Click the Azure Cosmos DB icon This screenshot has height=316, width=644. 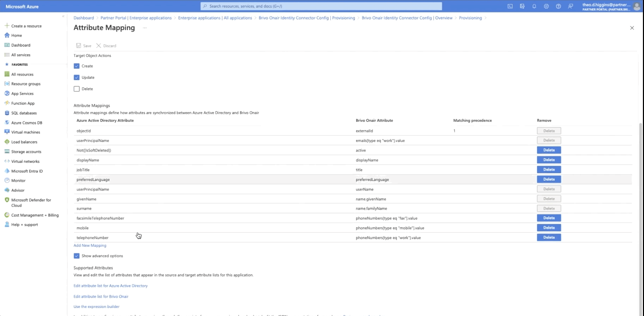[7, 122]
